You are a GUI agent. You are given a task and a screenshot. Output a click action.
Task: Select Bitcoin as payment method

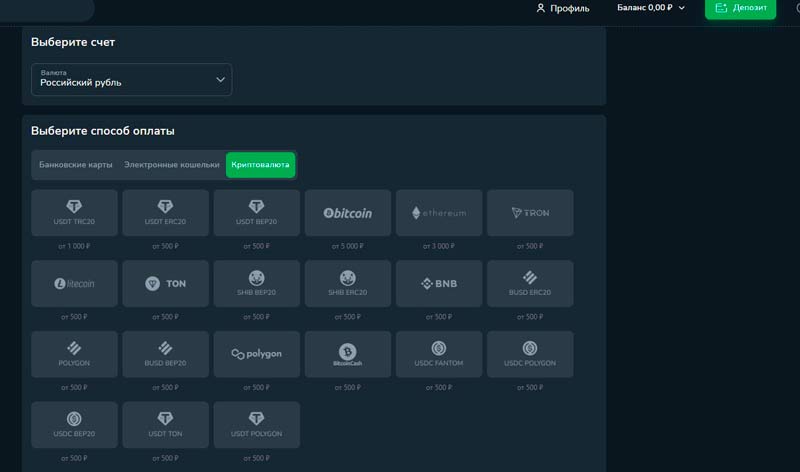tap(348, 213)
